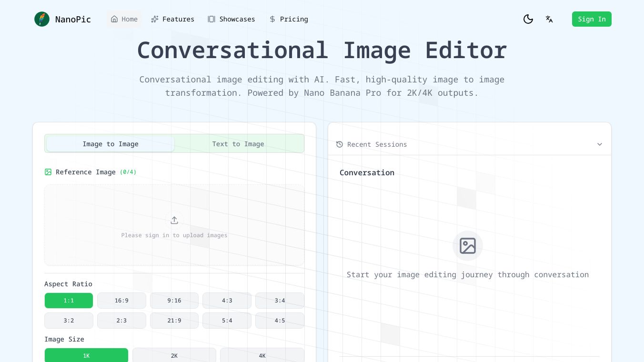Expand the Recent Sessions chevron
Image resolution: width=644 pixels, height=362 pixels.
pos(600,144)
